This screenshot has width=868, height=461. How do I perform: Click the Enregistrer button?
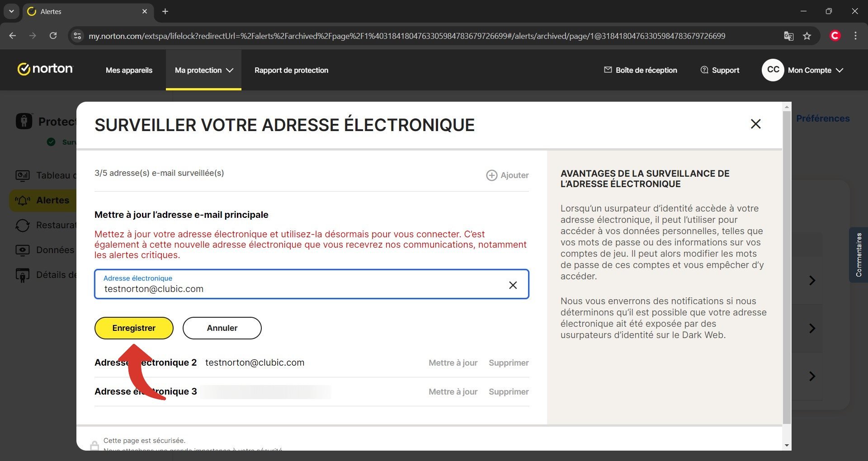133,328
